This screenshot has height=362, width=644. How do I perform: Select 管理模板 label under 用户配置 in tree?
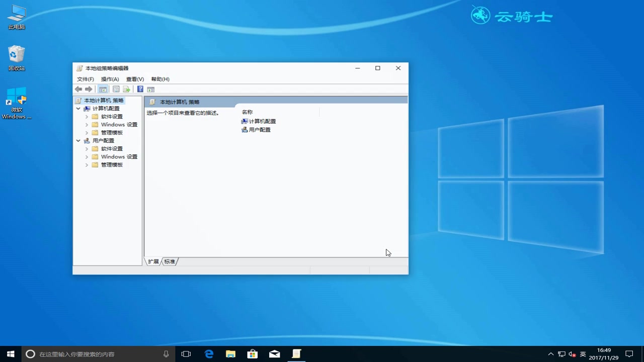coord(112,165)
